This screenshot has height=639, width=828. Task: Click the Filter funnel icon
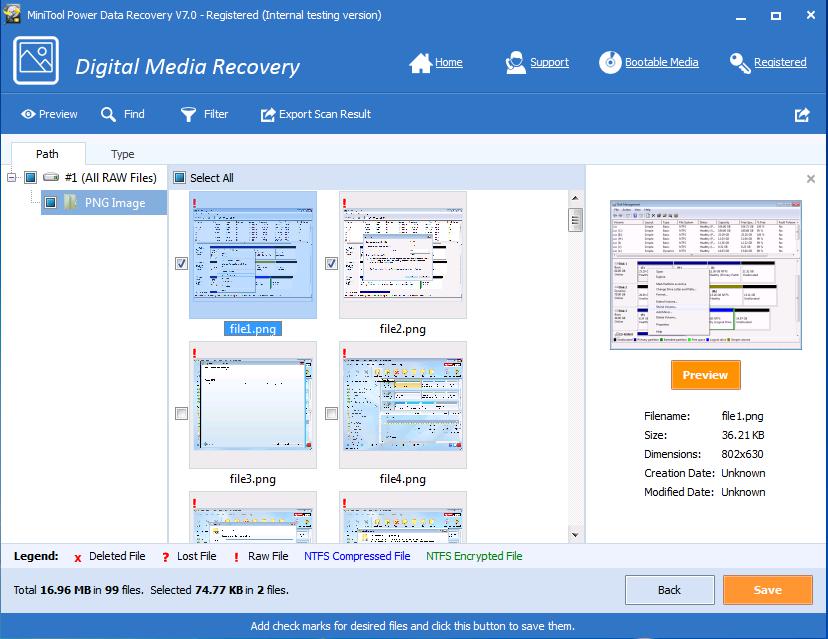[x=189, y=114]
